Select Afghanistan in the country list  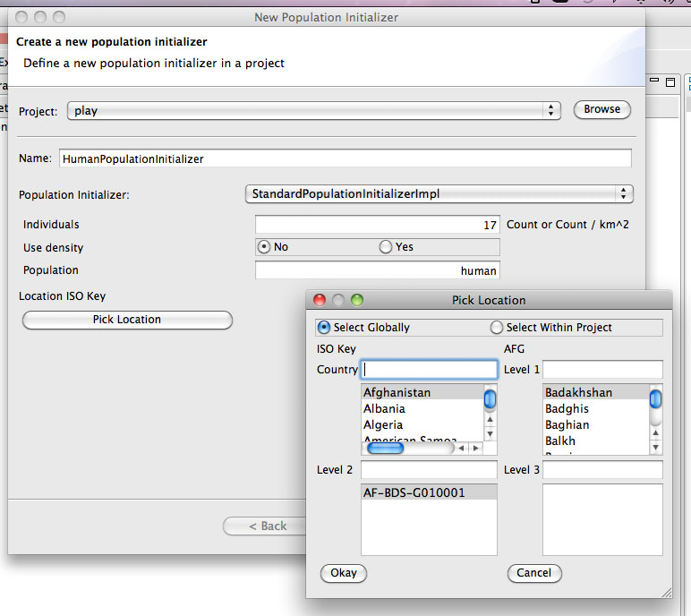[x=422, y=392]
